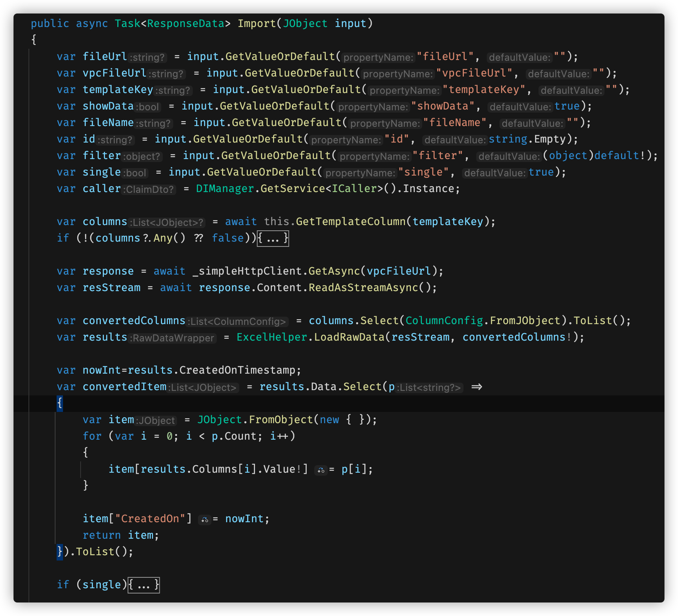Click the :object? hint after filter
Image resolution: width=678 pixels, height=616 pixels.
[142, 156]
